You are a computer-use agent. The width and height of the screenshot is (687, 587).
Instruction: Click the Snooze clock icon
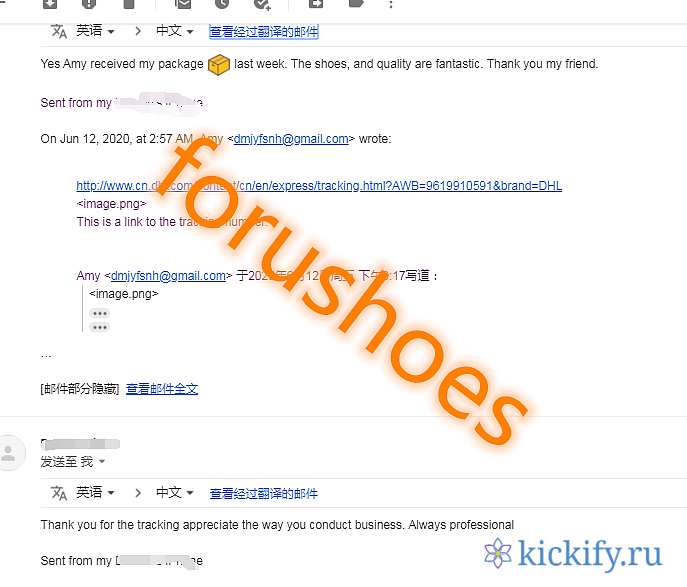[222, 4]
